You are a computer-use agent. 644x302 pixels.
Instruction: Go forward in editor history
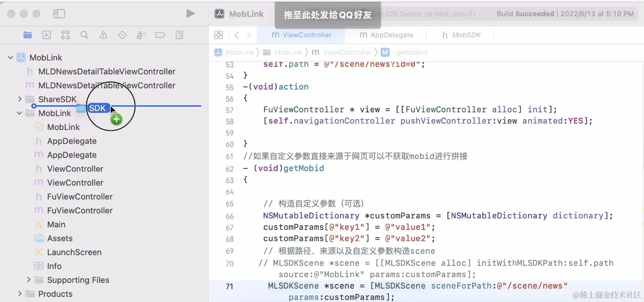pos(249,35)
